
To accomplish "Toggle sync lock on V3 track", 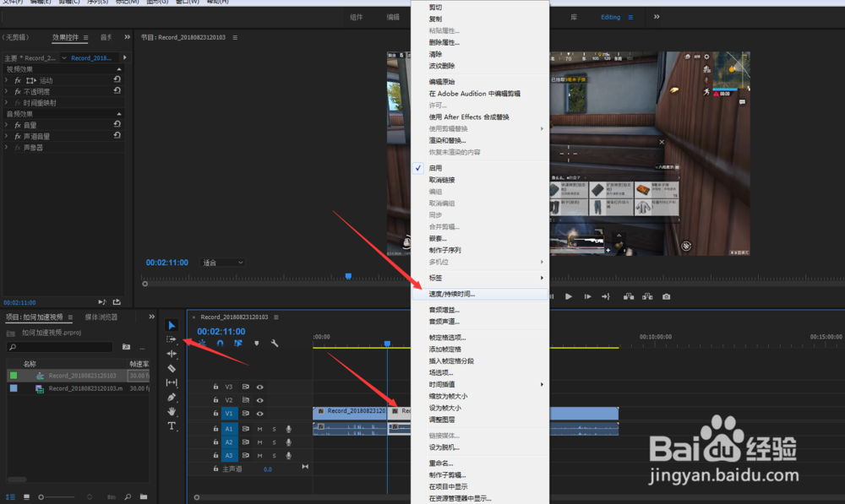I will (x=245, y=387).
